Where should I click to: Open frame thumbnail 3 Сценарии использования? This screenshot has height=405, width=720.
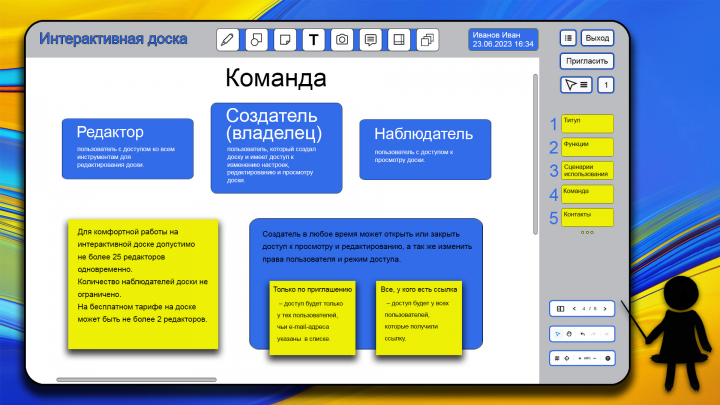click(587, 171)
